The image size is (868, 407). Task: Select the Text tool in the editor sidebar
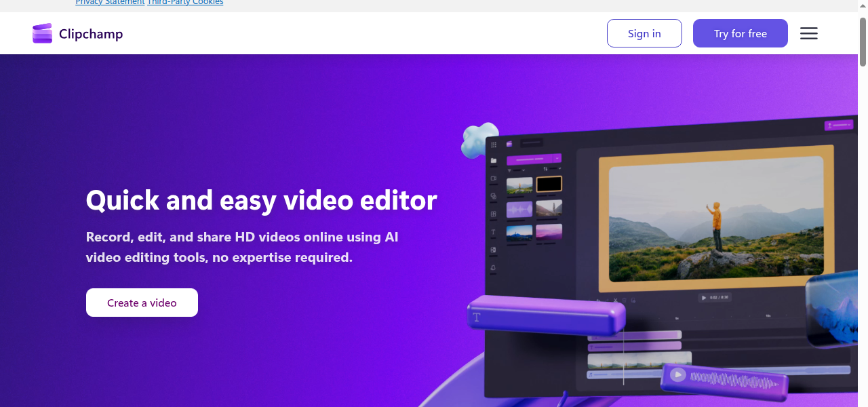point(493,231)
